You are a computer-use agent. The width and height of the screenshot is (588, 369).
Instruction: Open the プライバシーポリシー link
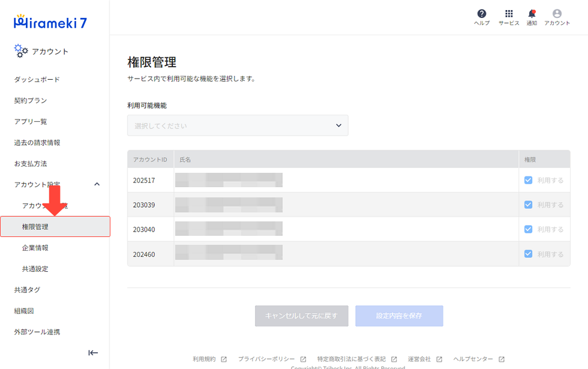266,359
